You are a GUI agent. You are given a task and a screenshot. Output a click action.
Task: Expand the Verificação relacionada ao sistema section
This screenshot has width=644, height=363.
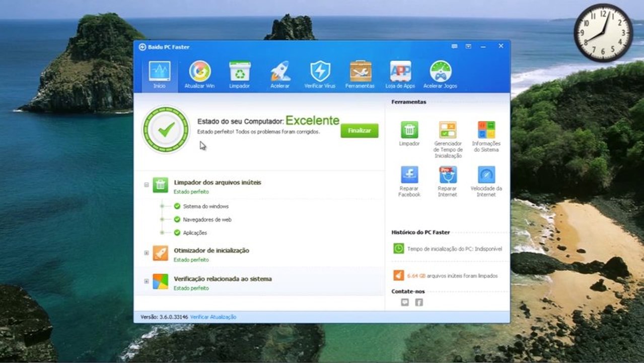147,281
